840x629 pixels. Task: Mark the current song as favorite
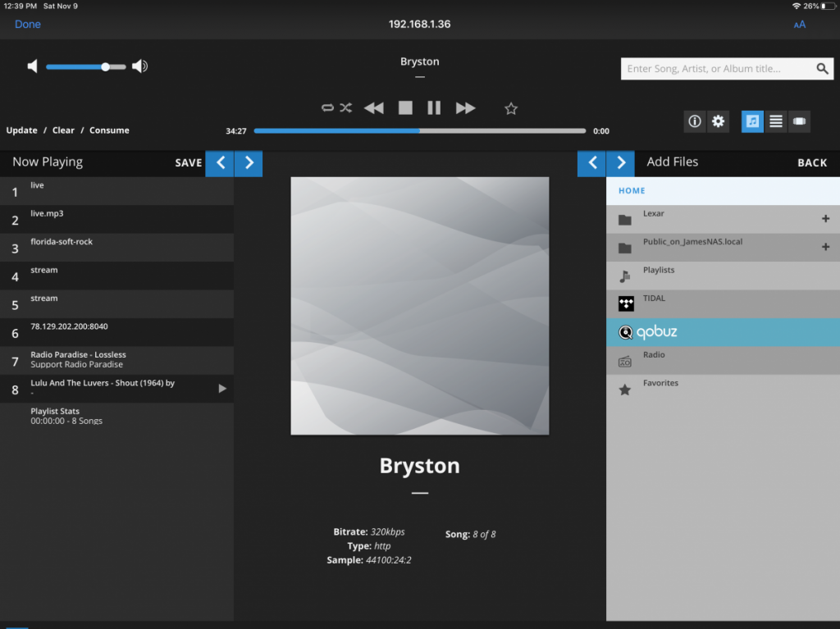[x=511, y=109]
